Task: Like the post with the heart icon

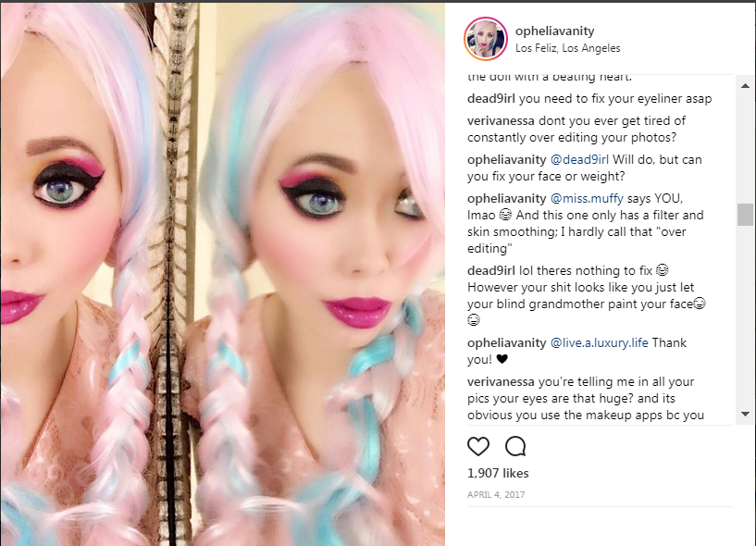Action: [x=478, y=446]
